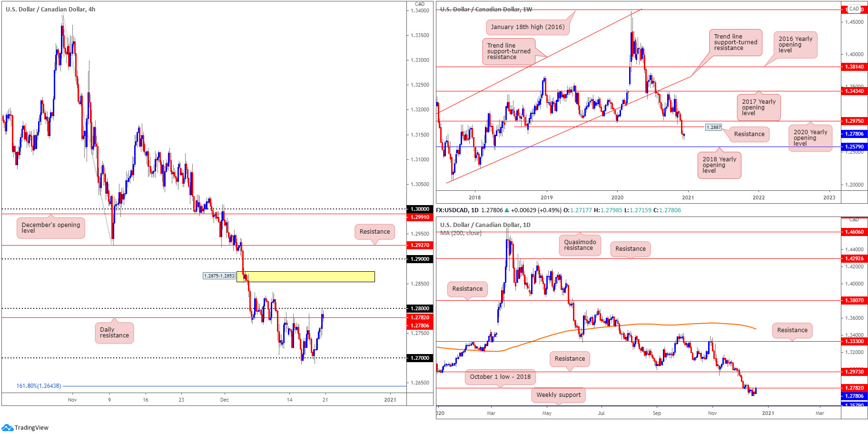Viewport: 868px width, 434px height.
Task: Click the 2020 Yearly opening level note
Action: point(810,138)
